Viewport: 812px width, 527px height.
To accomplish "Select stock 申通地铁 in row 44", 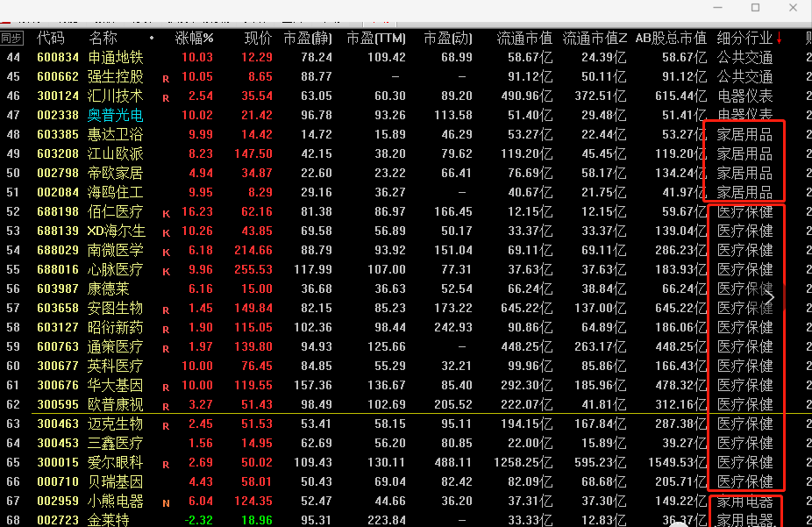I will pos(115,58).
